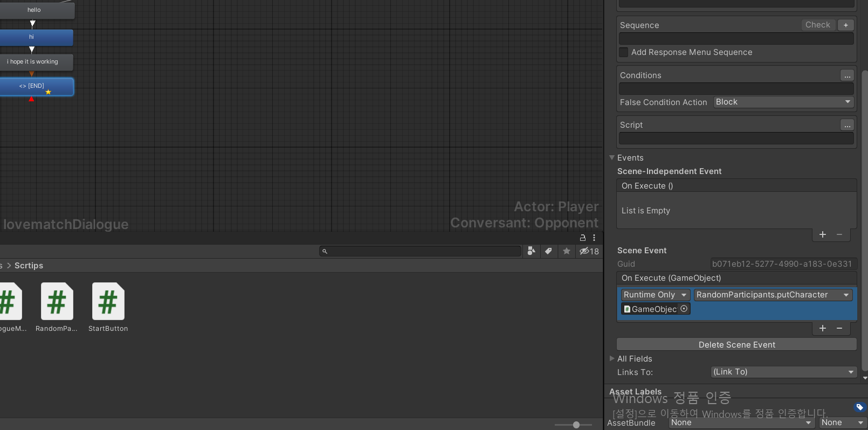Click the Sequence Check button
Image resolution: width=868 pixels, height=430 pixels.
coord(817,25)
